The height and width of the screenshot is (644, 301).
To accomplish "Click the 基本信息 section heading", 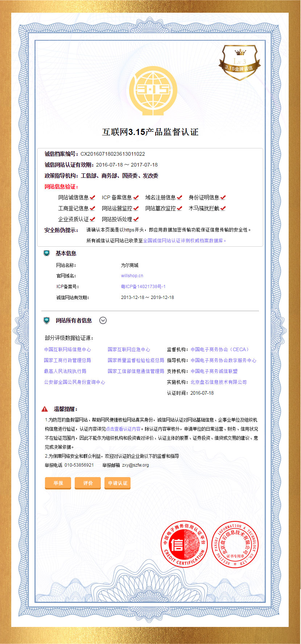I will pos(66,253).
